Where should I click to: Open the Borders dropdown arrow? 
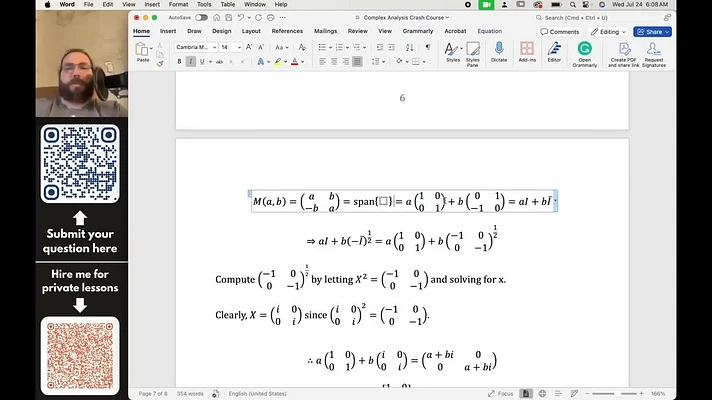(424, 62)
